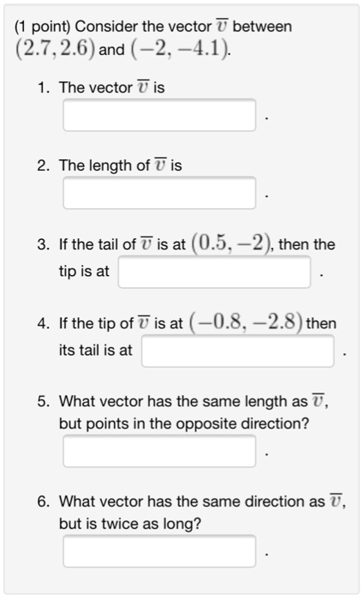Click the twice as long vector answer field
364x600 pixels.
coord(159,551)
